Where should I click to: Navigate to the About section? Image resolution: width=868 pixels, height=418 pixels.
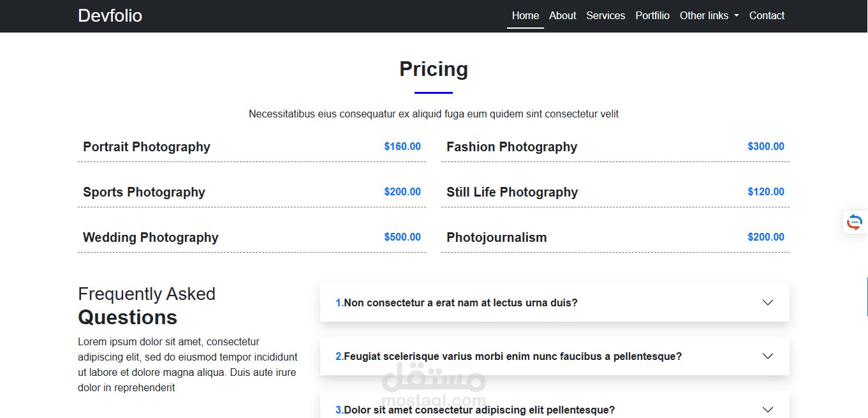tap(563, 16)
